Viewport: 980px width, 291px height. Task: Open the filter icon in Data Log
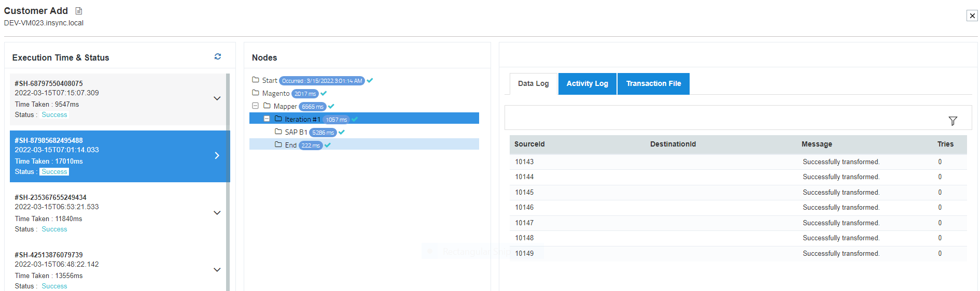tap(953, 121)
